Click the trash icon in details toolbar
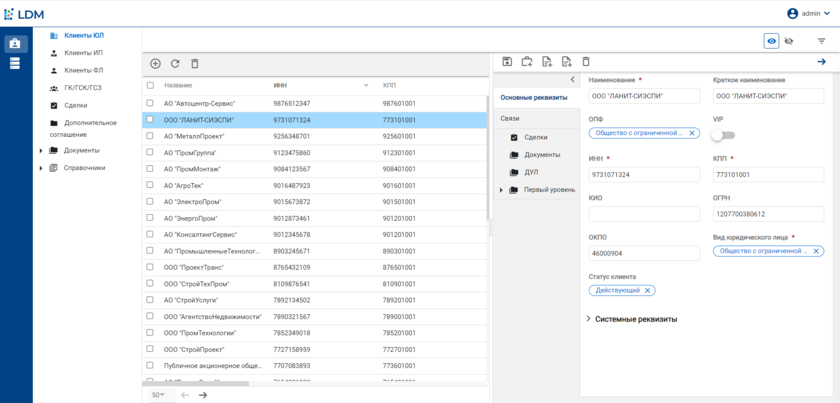Image resolution: width=840 pixels, height=403 pixels. (586, 62)
